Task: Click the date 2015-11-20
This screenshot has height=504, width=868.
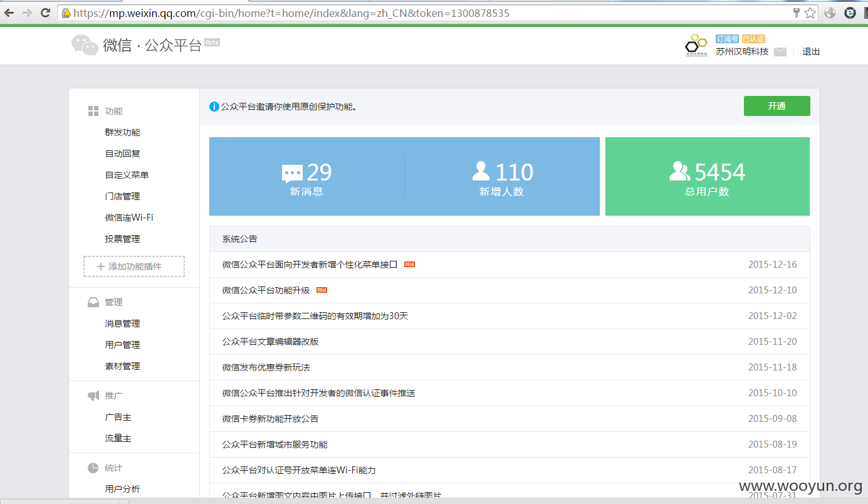Action: 773,342
